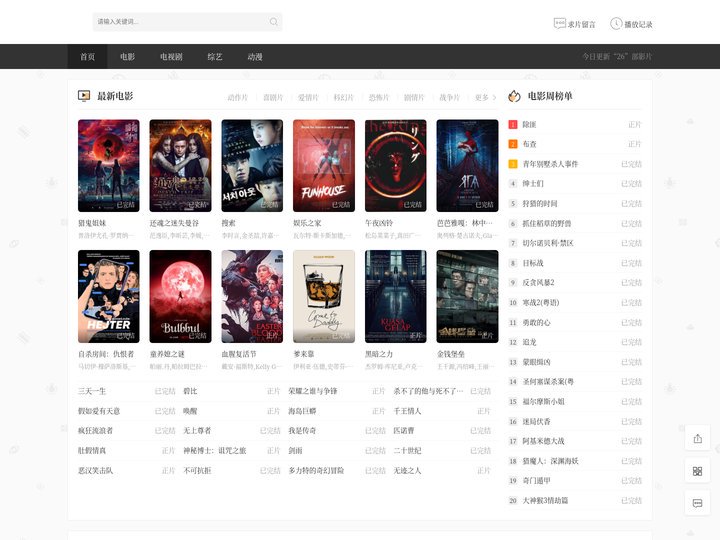Click the chevron next to 更多
Viewport: 720px width, 540px height.
point(495,97)
